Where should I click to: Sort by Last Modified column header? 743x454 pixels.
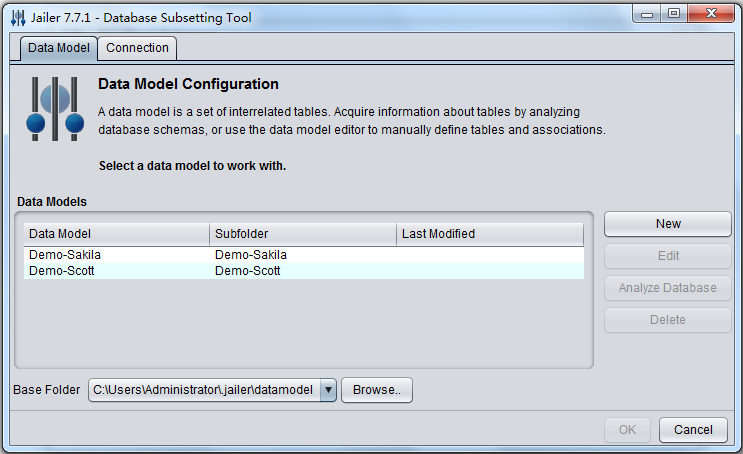pos(490,234)
